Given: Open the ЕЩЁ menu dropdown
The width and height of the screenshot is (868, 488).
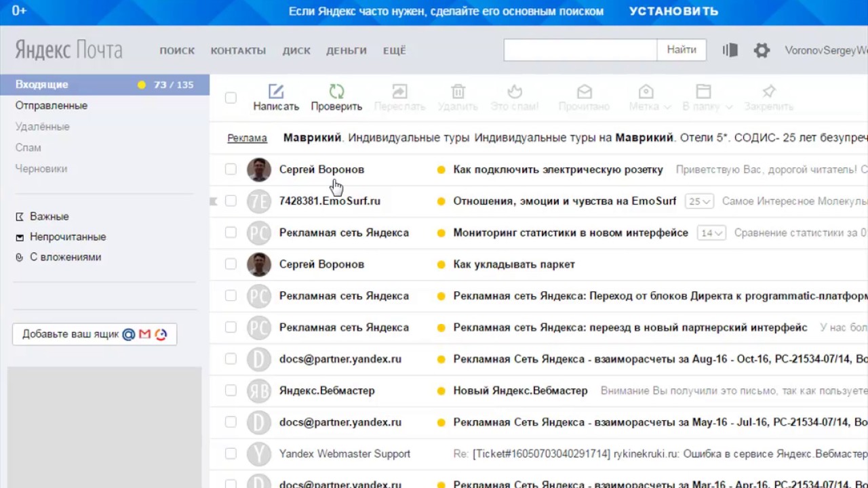Looking at the screenshot, I should 395,50.
